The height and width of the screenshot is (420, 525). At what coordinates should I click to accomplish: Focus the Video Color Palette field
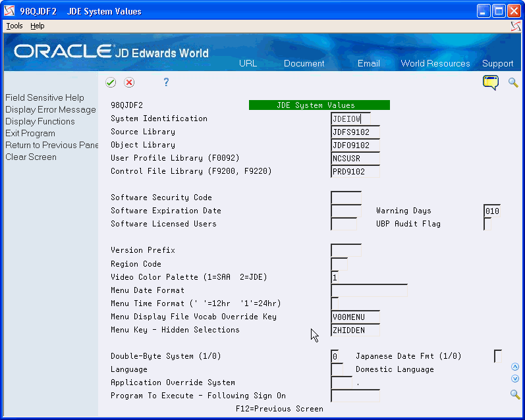point(335,277)
